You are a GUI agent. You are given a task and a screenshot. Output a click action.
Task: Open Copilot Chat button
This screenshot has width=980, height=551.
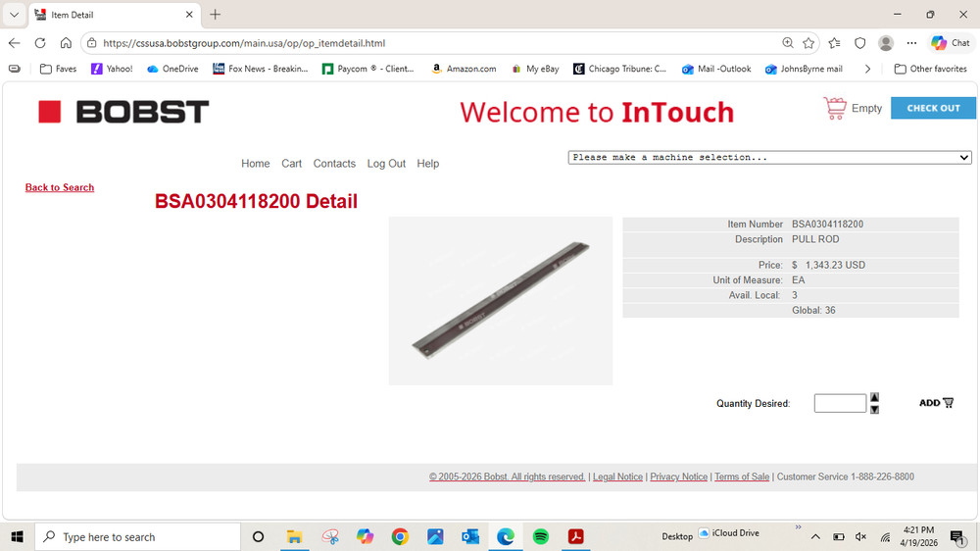[950, 43]
